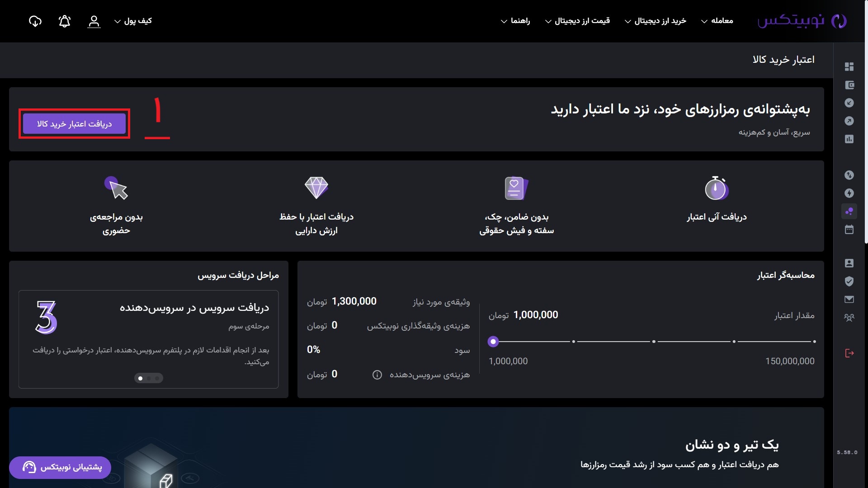Click the download app cloud icon
Image resolution: width=868 pixels, height=488 pixels.
[35, 21]
